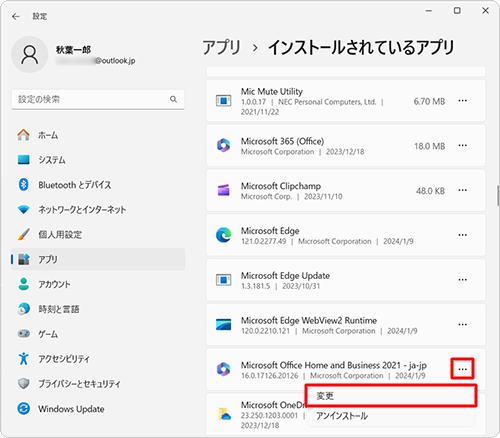The image size is (500, 438).
Task: Open more options for Mic Mute Utility
Action: pyautogui.click(x=462, y=101)
